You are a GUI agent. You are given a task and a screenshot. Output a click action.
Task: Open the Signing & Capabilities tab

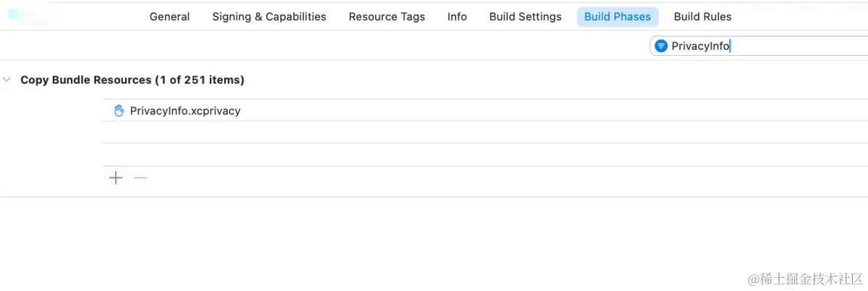pyautogui.click(x=269, y=17)
